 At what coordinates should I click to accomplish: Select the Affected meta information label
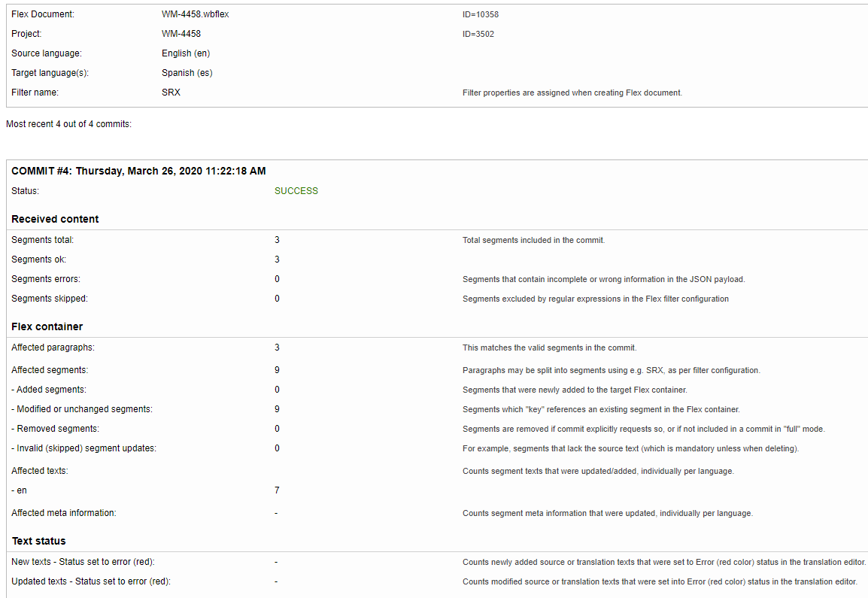tap(64, 513)
